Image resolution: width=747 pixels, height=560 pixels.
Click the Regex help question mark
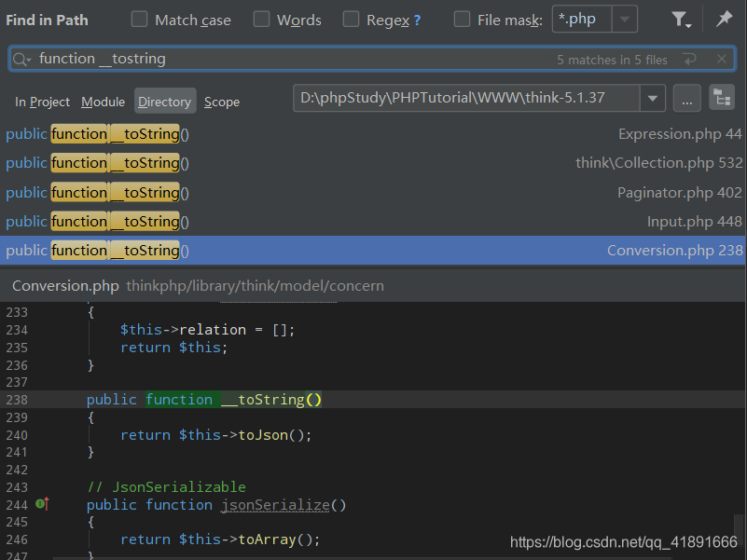tap(417, 20)
